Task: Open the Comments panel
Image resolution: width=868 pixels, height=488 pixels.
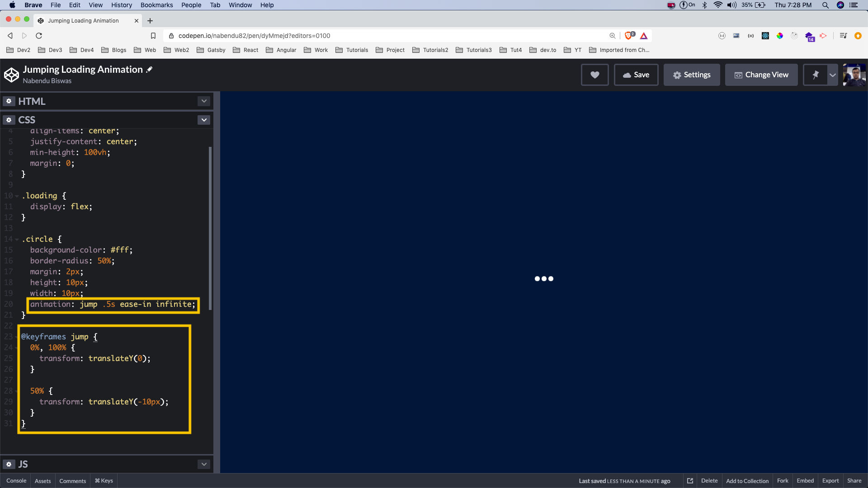Action: (72, 481)
